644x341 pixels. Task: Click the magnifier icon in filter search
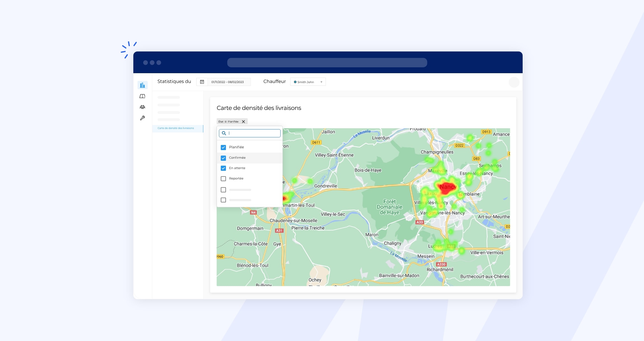(x=224, y=133)
